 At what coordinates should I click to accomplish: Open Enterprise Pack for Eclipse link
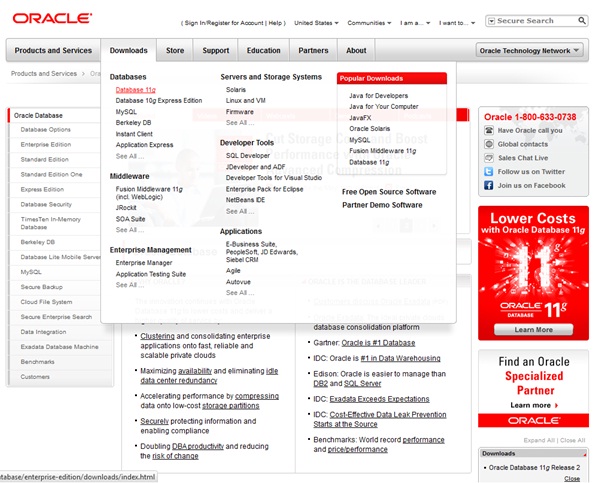[265, 189]
